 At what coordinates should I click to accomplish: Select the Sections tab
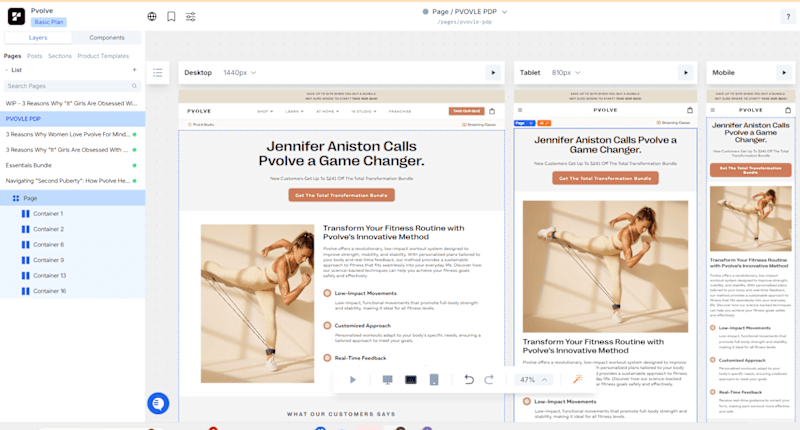click(x=60, y=56)
